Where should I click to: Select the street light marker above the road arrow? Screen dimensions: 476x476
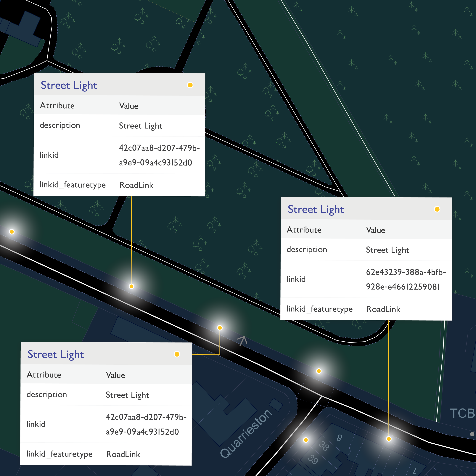220,328
